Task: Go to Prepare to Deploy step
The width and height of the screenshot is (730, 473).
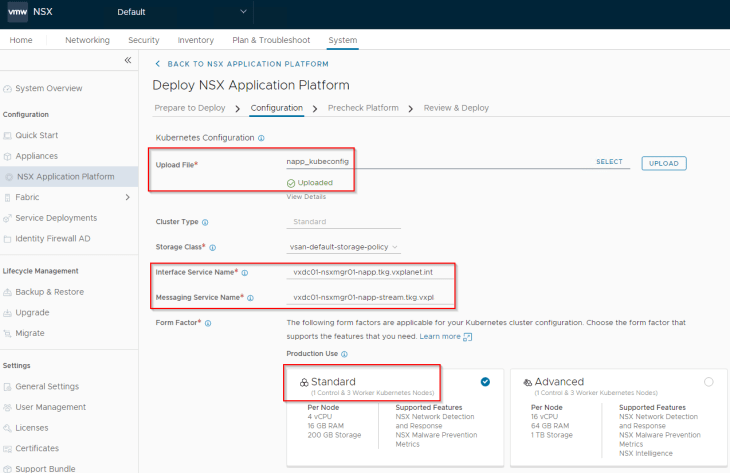Action: tap(190, 108)
